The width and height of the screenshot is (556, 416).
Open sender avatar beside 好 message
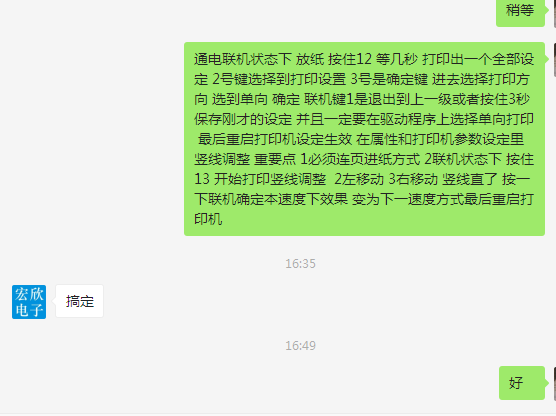click(x=555, y=384)
